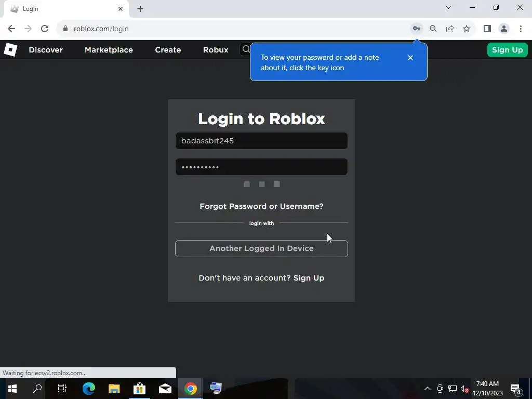The image size is (532, 399).
Task: Click the 'login with' text
Action: (261, 223)
